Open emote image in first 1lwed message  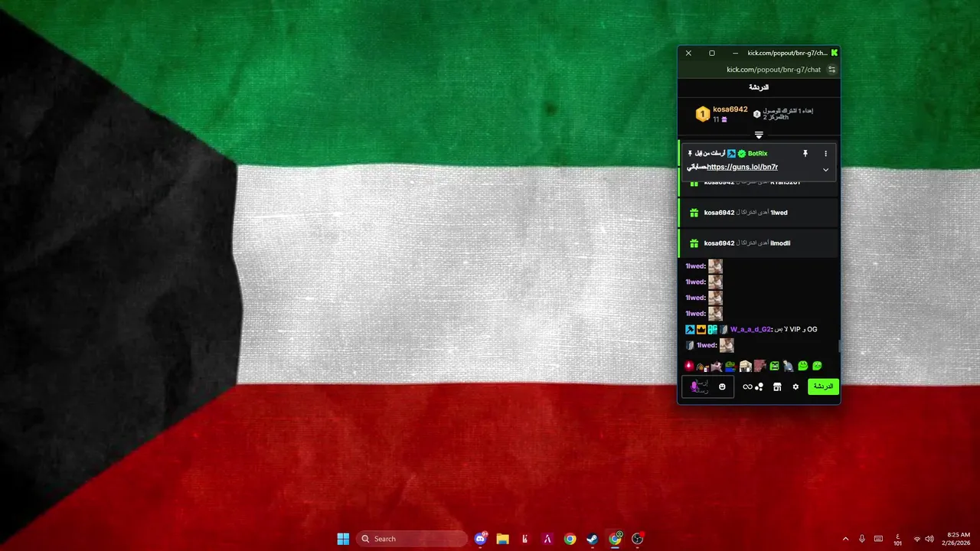point(715,266)
